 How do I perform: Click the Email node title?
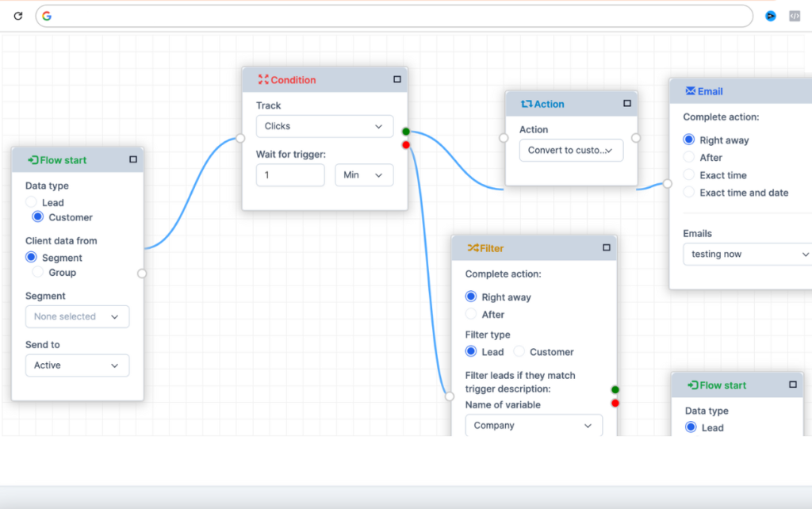(x=710, y=91)
